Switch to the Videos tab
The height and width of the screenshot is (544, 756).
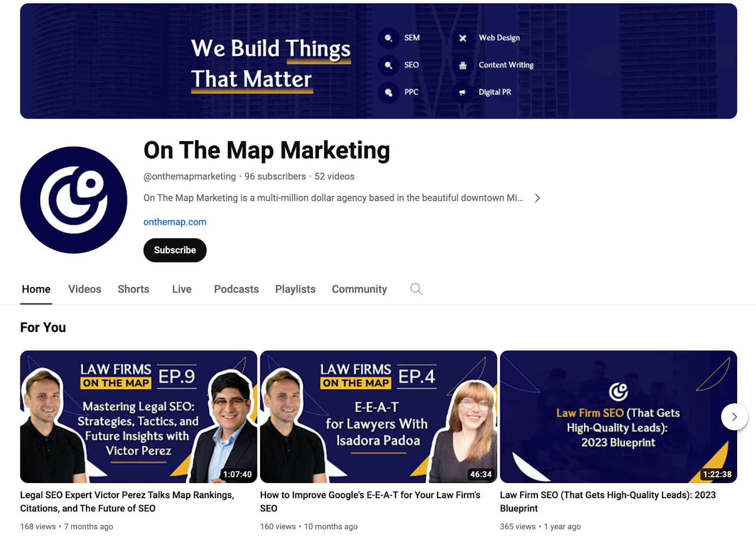85,289
